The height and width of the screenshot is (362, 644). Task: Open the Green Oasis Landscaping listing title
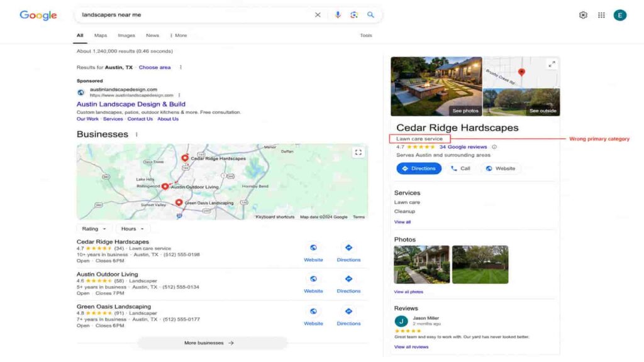[x=114, y=307]
